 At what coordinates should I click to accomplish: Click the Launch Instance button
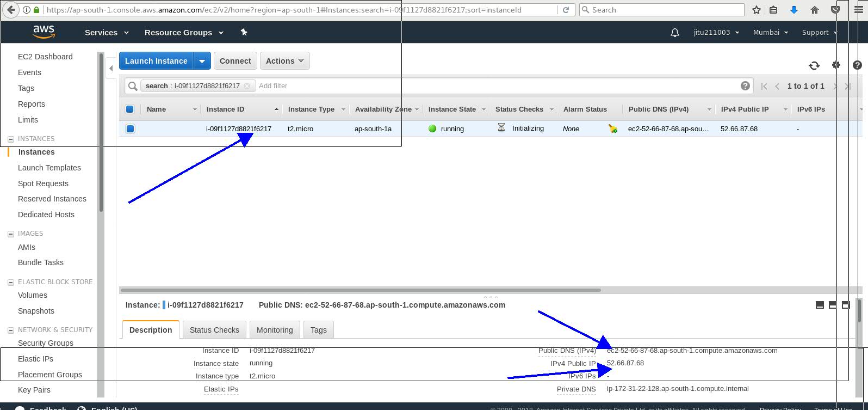[x=156, y=61]
